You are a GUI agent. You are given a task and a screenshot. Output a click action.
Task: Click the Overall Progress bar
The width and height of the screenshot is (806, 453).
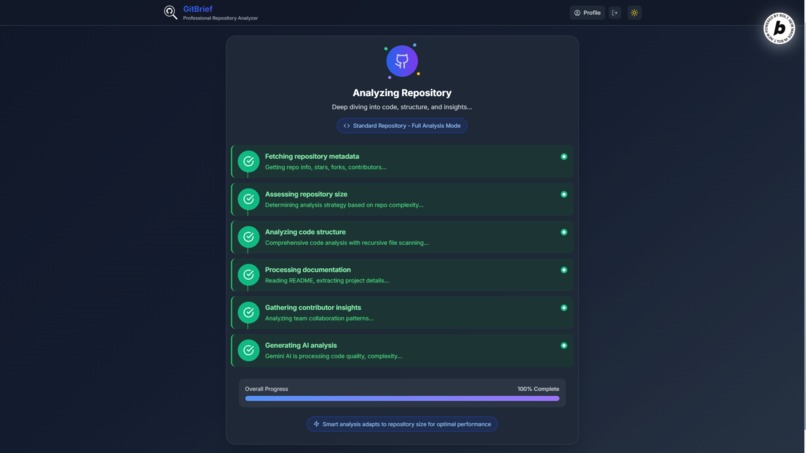tap(402, 398)
